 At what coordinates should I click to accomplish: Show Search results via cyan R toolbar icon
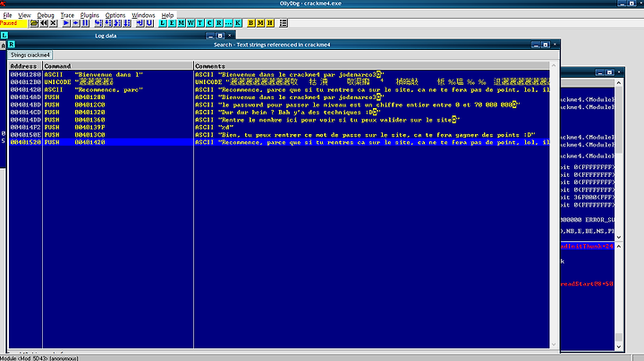pos(219,23)
